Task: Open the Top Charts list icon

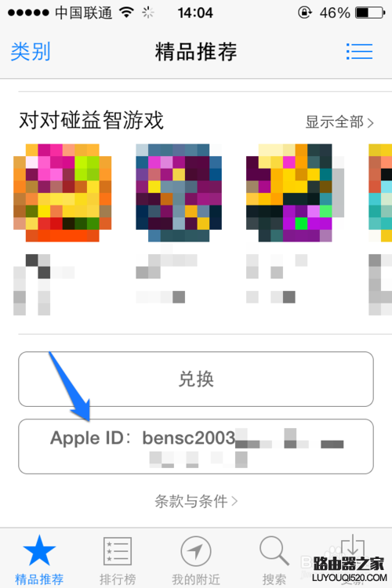Action: 118,550
